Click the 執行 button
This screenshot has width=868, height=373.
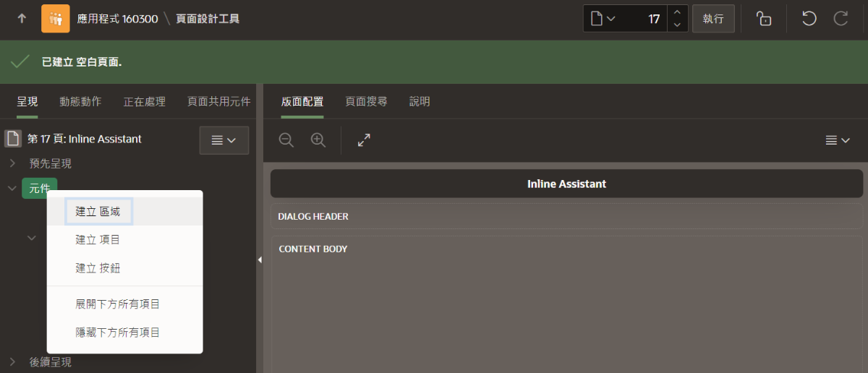pyautogui.click(x=713, y=19)
